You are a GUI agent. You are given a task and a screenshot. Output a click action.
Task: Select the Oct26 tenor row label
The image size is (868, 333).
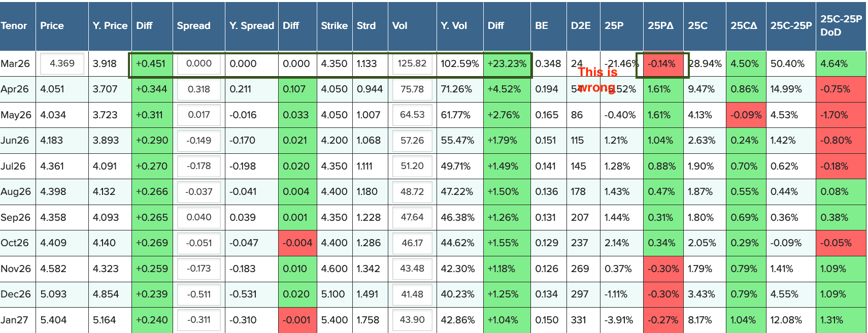tap(15, 243)
